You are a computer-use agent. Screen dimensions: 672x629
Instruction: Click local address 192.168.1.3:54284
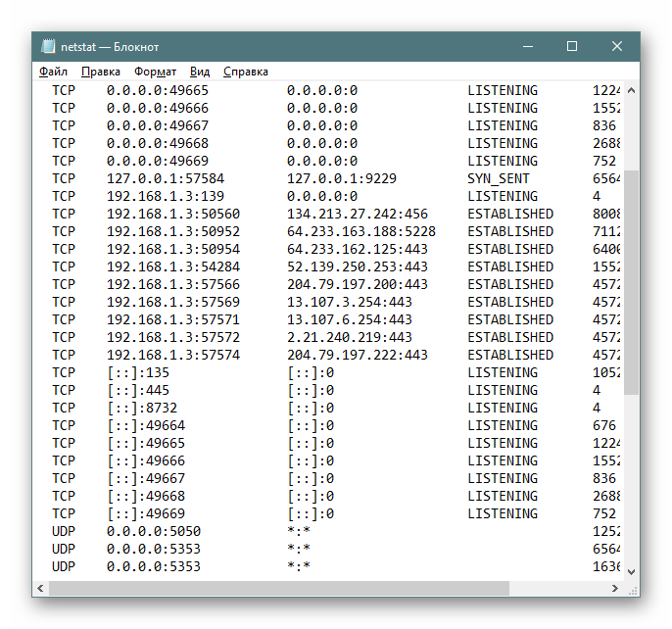click(173, 266)
